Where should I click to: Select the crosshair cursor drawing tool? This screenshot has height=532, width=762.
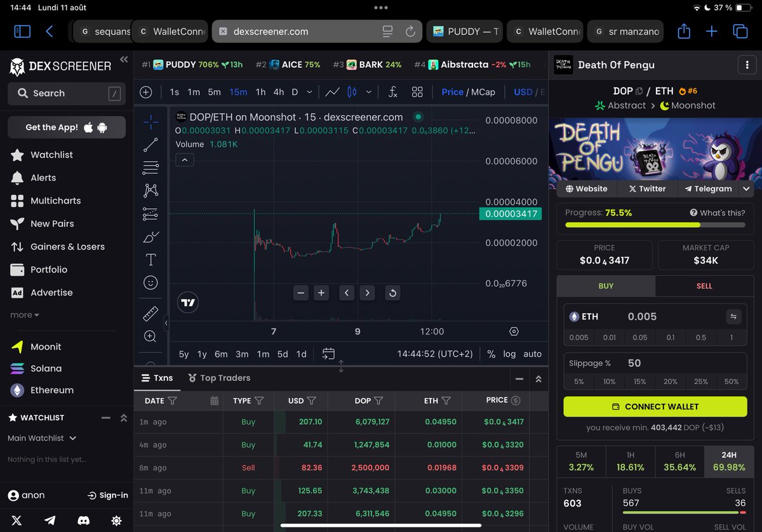click(x=150, y=121)
